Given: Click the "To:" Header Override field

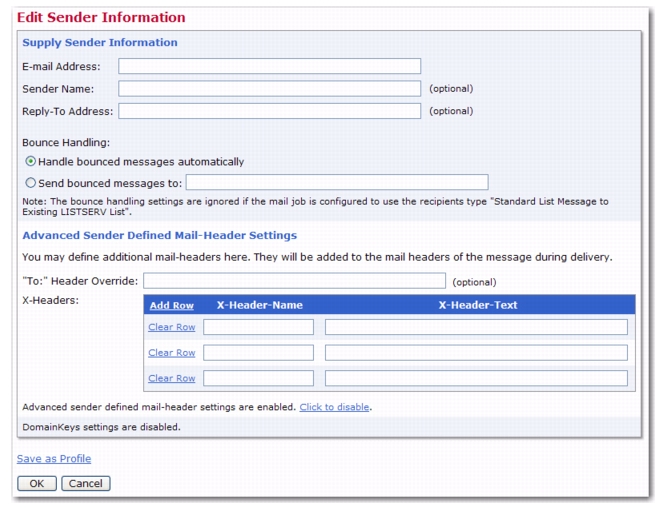Looking at the screenshot, I should click(x=294, y=281).
